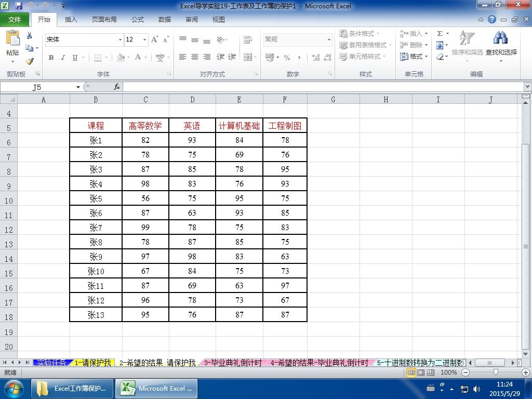The height and width of the screenshot is (399, 532).
Task: Apply accounting number format icon
Action: click(270, 57)
